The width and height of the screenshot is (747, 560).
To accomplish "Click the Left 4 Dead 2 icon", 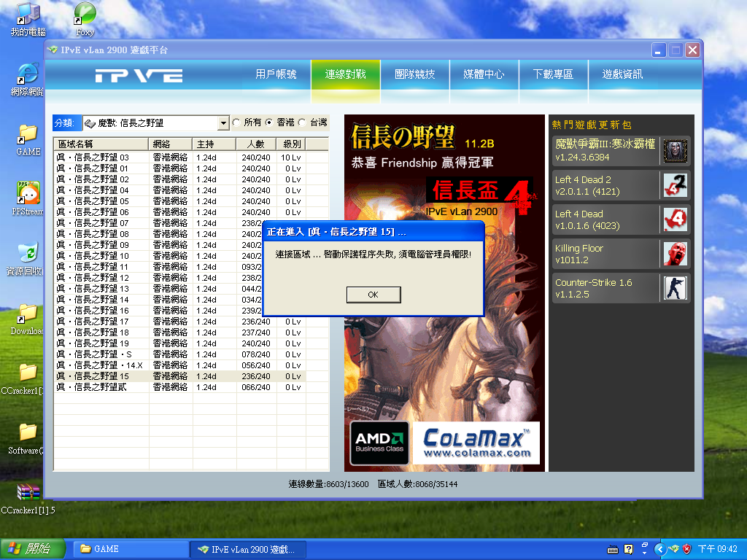I will coord(676,185).
